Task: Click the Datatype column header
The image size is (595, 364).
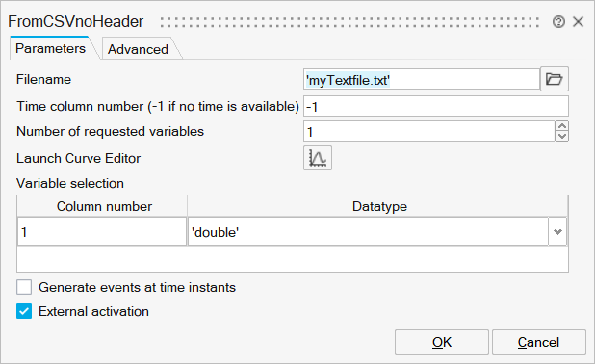Action: click(x=378, y=206)
